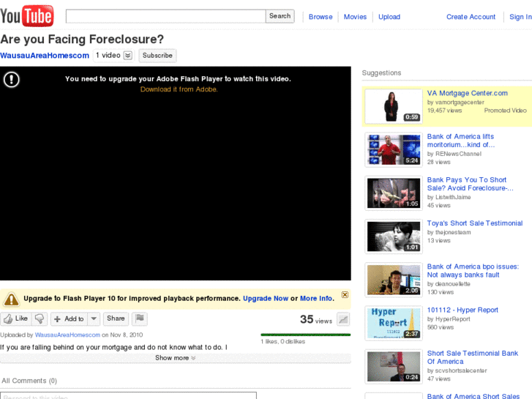Image resolution: width=532 pixels, height=399 pixels.
Task: Open VA Mortgage Center.com thumbnail
Action: tap(394, 106)
